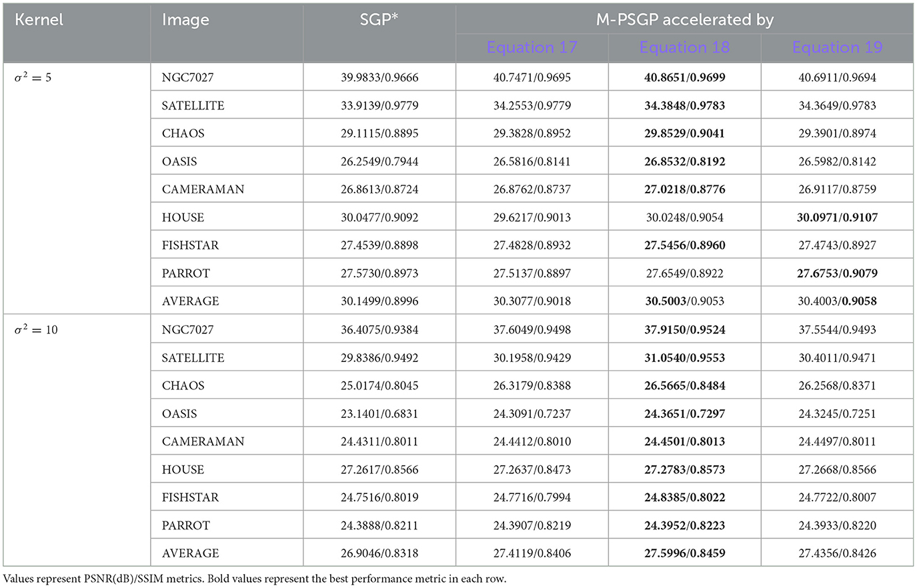Click the FISHSTAR value 24.7716/0.7994

(532, 497)
